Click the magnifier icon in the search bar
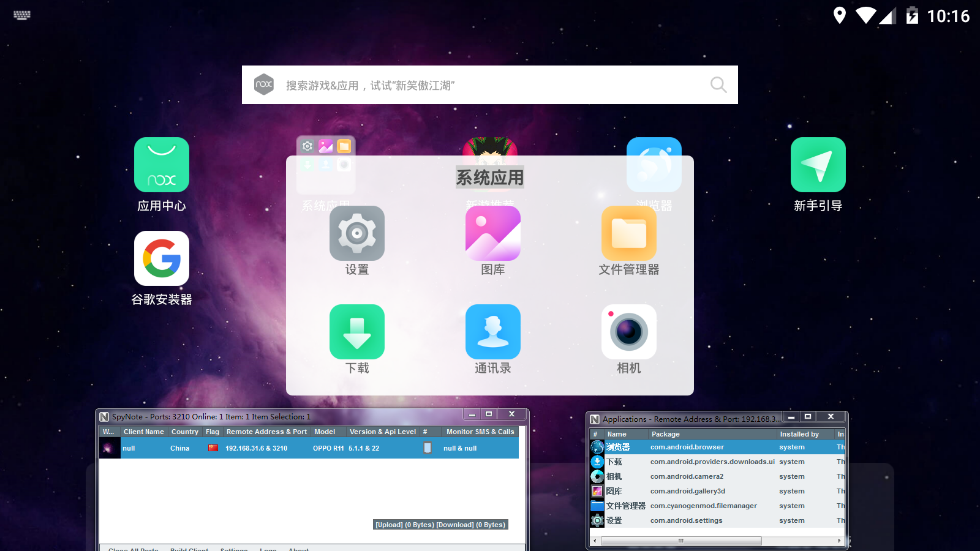980x551 pixels. pyautogui.click(x=718, y=84)
